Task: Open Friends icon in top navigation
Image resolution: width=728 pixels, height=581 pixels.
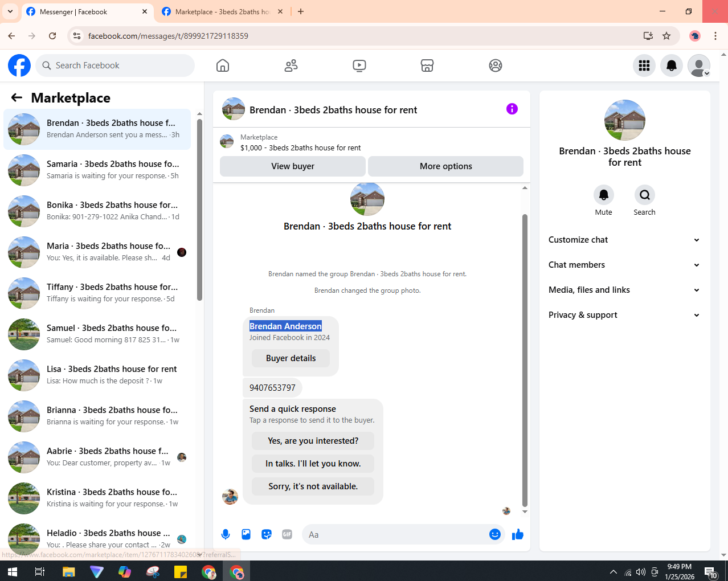Action: pos(291,66)
